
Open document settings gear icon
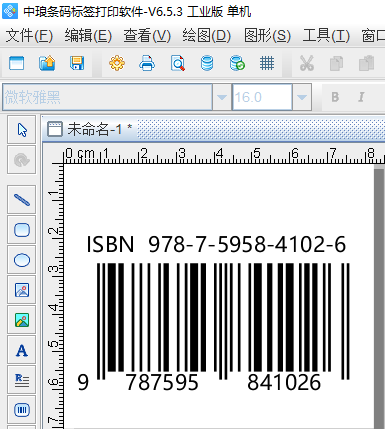117,63
